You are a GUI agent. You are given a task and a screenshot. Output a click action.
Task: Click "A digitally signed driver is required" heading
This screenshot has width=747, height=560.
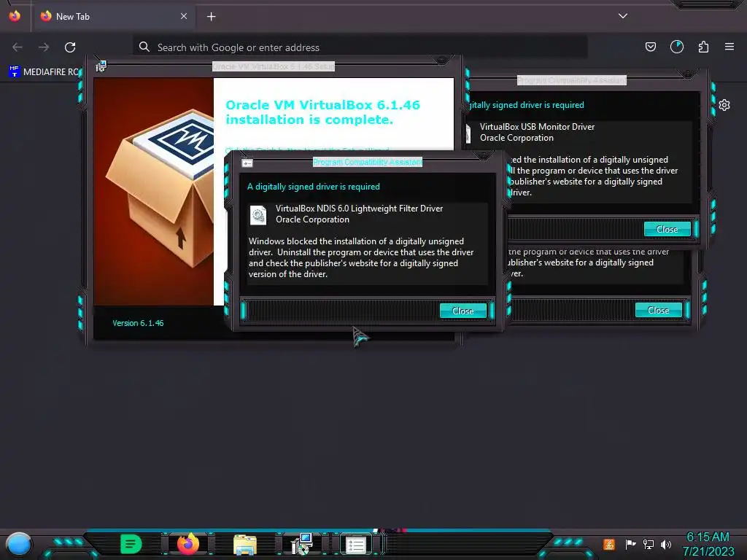(x=314, y=187)
